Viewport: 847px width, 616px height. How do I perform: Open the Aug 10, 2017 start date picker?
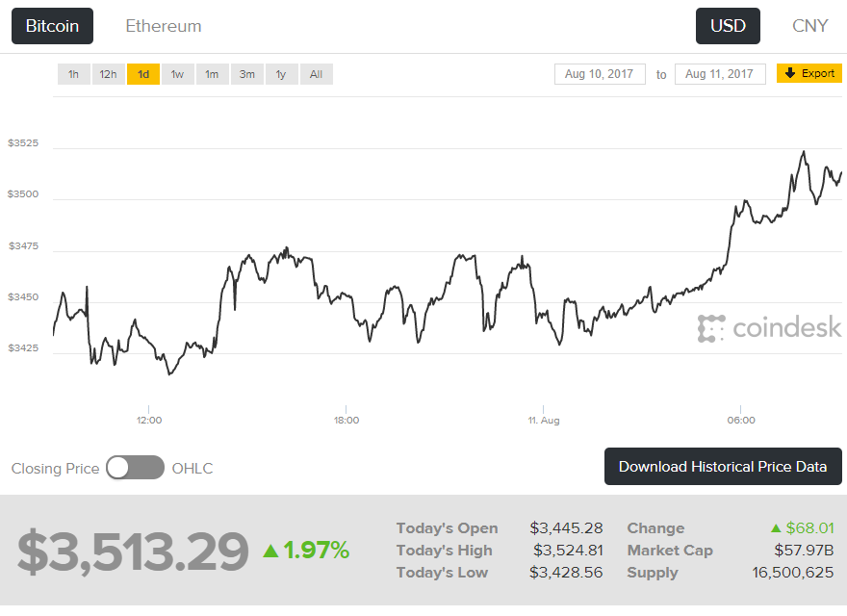pyautogui.click(x=600, y=74)
